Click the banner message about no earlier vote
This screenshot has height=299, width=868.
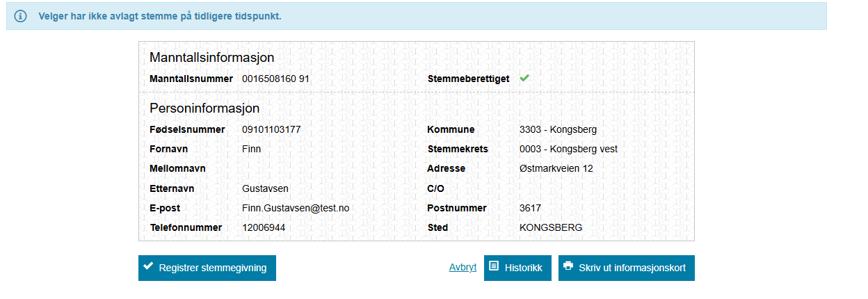coord(160,16)
